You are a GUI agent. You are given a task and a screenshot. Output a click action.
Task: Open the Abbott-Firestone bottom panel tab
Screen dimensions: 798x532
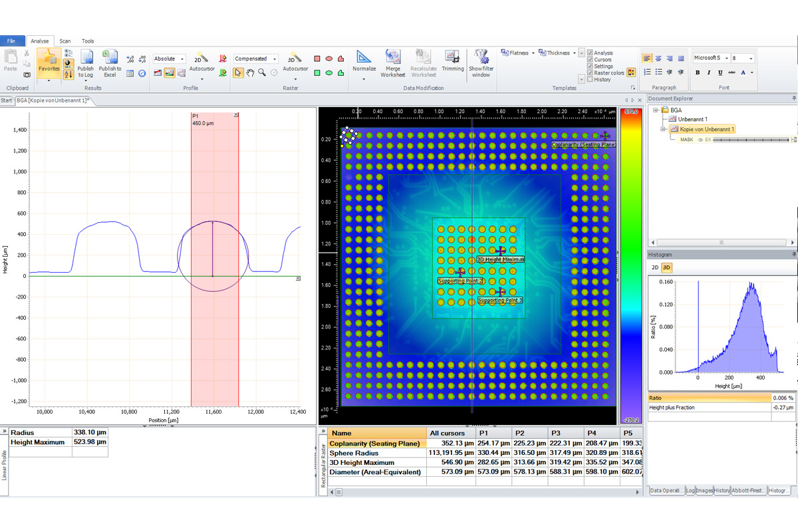coord(748,490)
